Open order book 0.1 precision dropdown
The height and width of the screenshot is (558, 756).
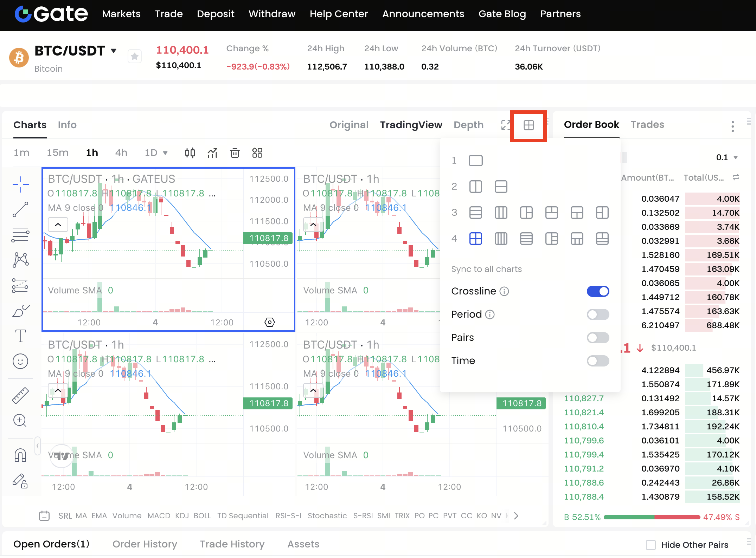click(726, 157)
